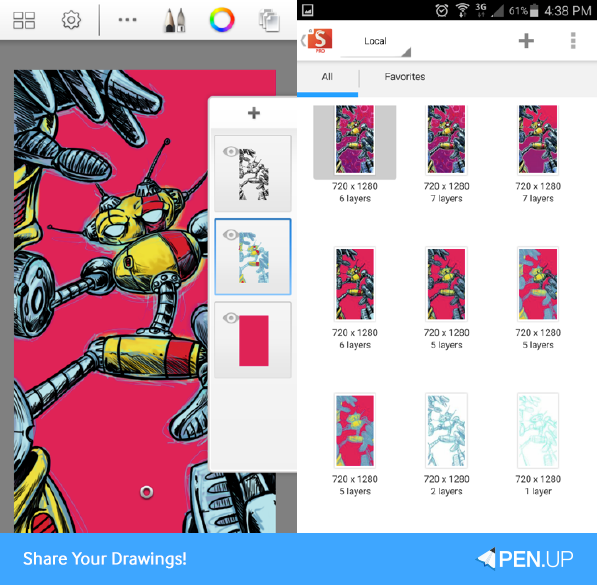The image size is (597, 585).
Task: Select the pencil brushes tool
Action: (175, 21)
